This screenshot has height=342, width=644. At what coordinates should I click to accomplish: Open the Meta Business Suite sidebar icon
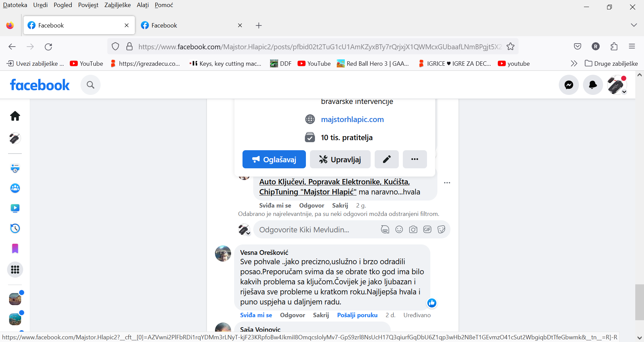click(15, 168)
